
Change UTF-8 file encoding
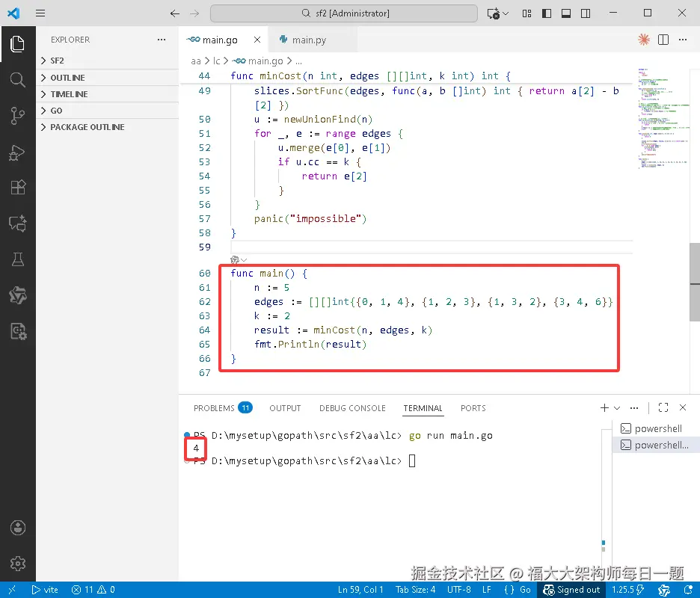[x=459, y=590]
